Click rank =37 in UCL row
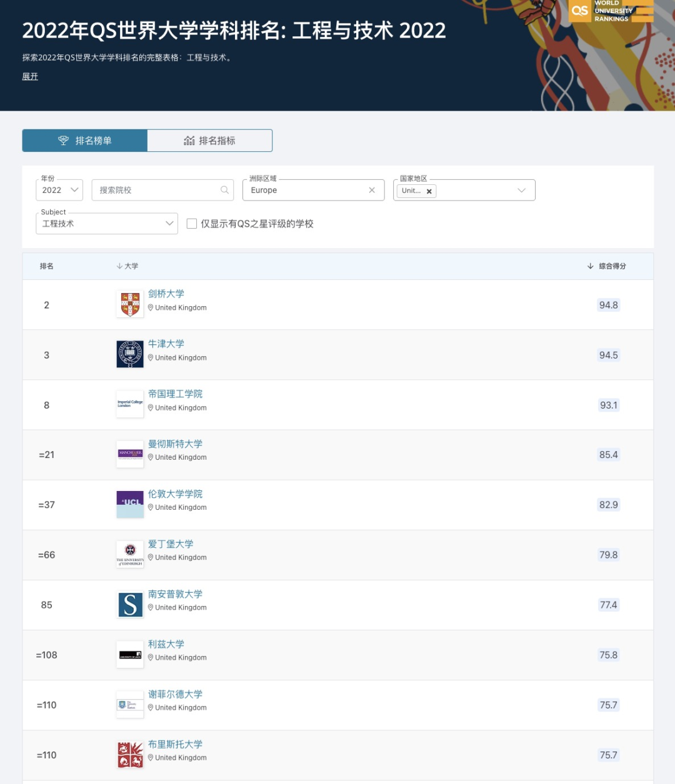The width and height of the screenshot is (675, 784). click(46, 505)
